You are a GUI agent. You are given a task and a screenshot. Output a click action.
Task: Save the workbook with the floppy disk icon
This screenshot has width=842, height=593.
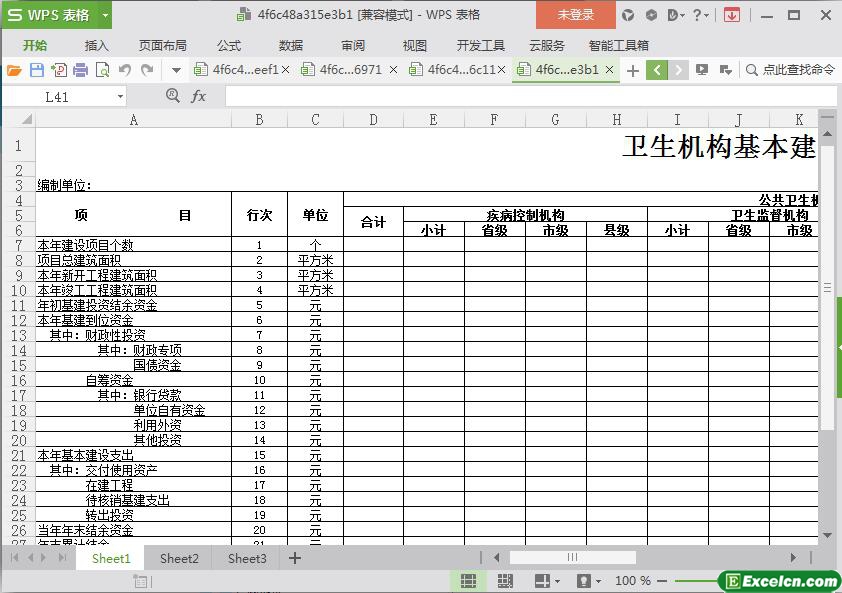click(x=37, y=70)
